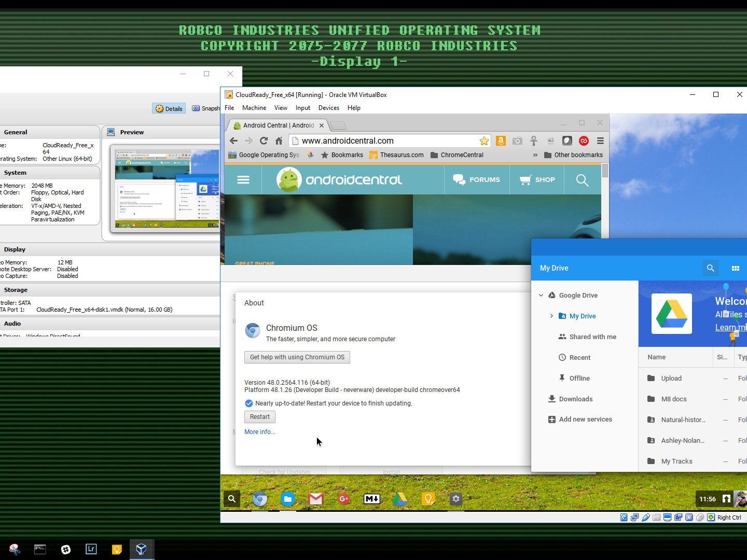Image resolution: width=747 pixels, height=560 pixels.
Task: Click the browser home icon
Action: click(279, 141)
